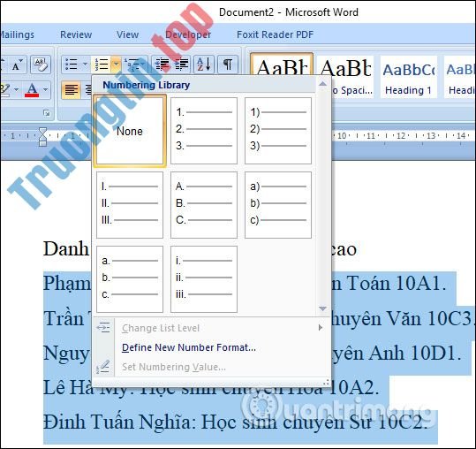Toggle Align Text Left
Image resolution: width=476 pixels, height=449 pixels.
(71, 90)
